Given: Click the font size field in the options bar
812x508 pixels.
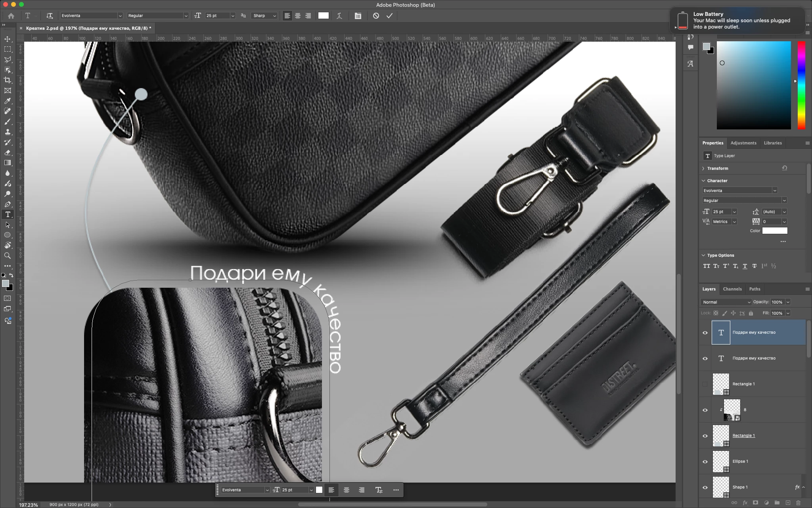Looking at the screenshot, I should [217, 16].
